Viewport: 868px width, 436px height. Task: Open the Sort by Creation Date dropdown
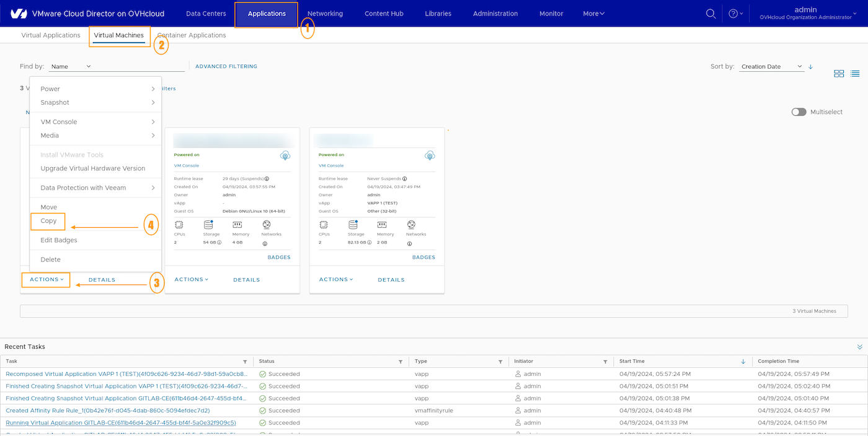pyautogui.click(x=771, y=66)
